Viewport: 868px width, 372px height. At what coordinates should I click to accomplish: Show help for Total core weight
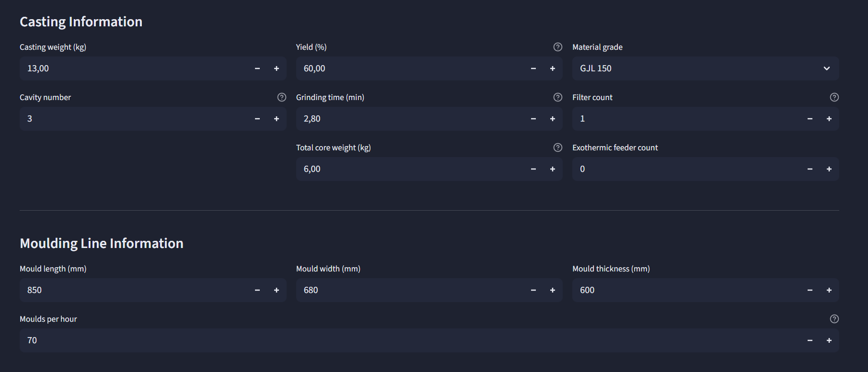[557, 147]
